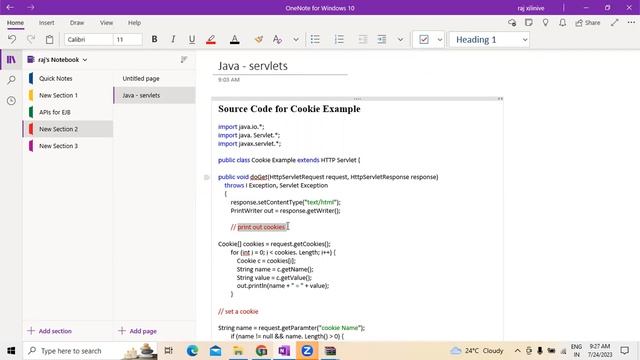Open recent notes clock icon
This screenshot has width=640, height=360.
(x=11, y=100)
